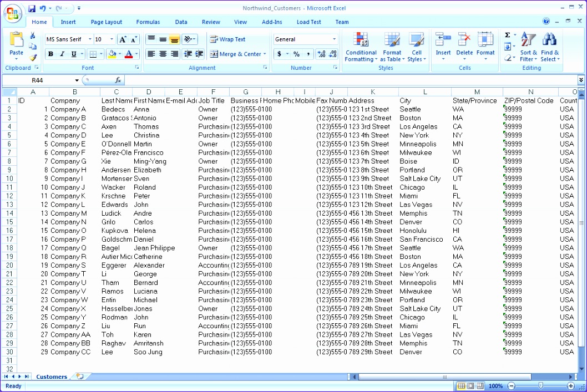
Task: Switch to the Page Layout tab
Action: point(107,22)
